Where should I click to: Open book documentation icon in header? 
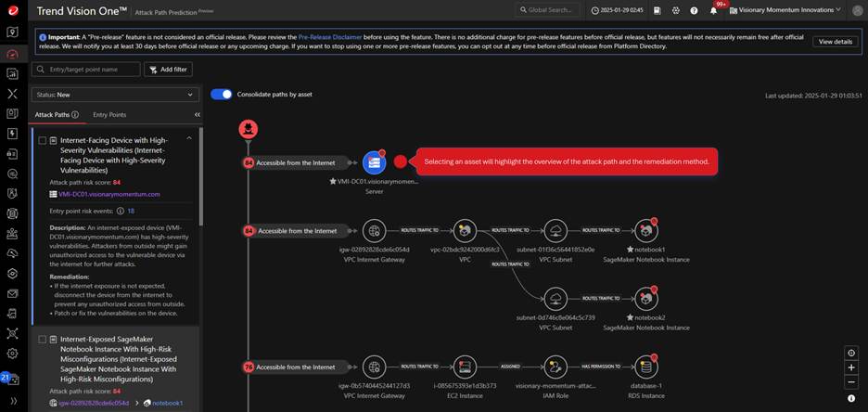pos(657,10)
